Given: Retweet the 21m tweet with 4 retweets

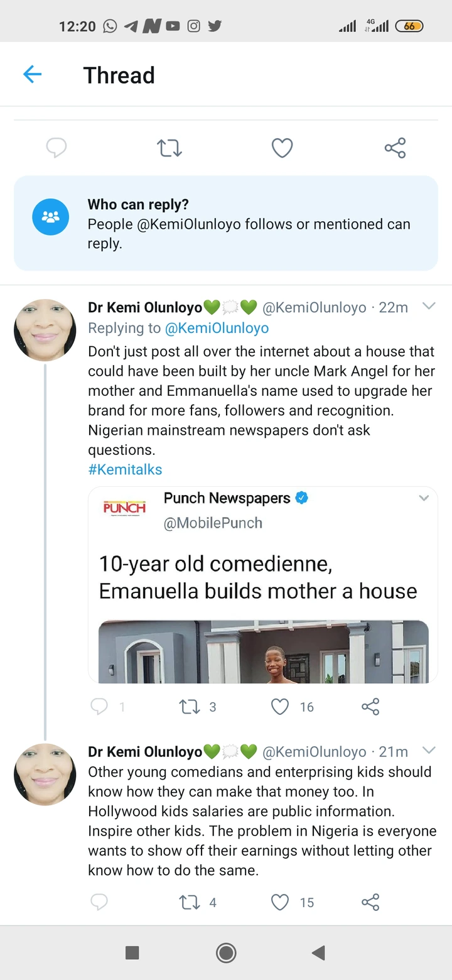Looking at the screenshot, I should [x=190, y=902].
